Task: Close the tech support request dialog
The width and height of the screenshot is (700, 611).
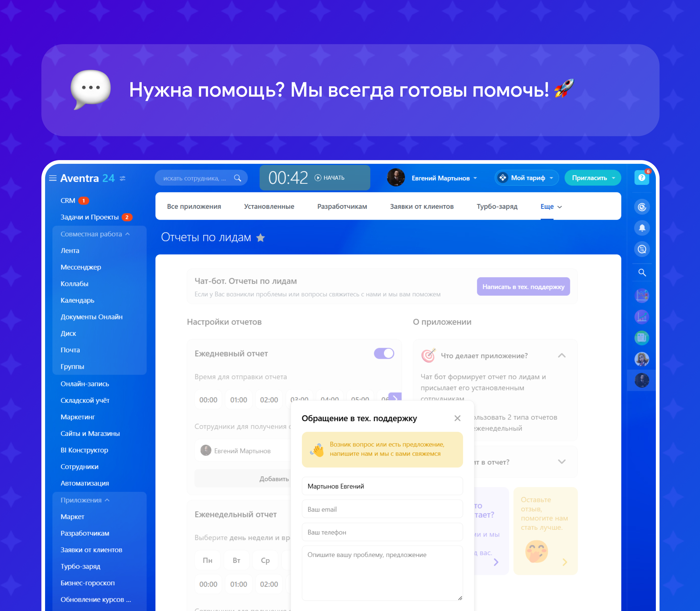Action: click(457, 418)
